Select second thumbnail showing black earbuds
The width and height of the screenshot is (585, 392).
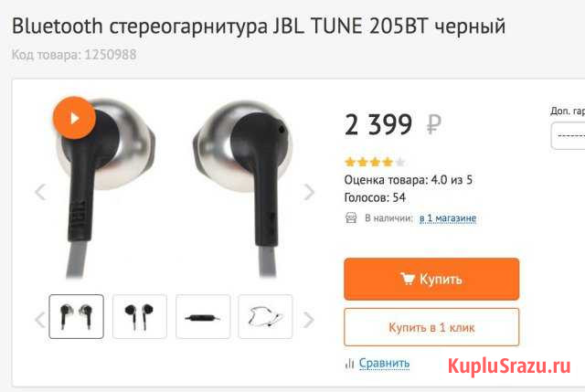[x=140, y=316]
